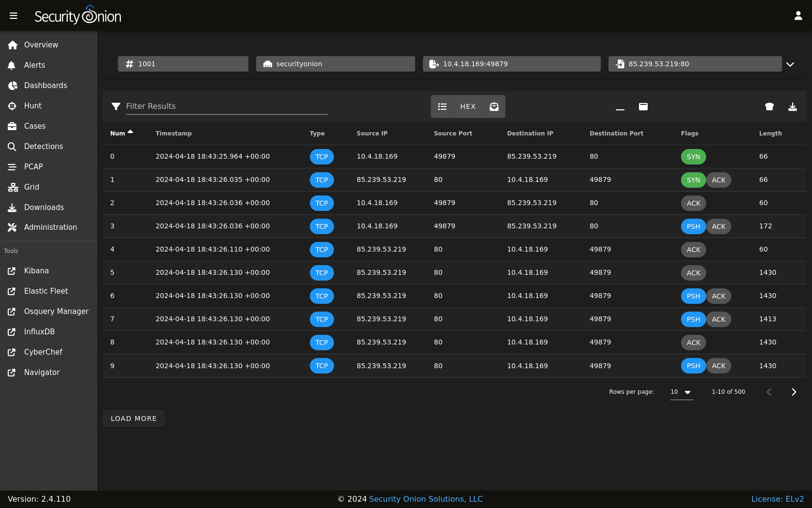Viewport: 812px width, 508px height.
Task: Focus the Filter Results input
Action: [227, 106]
